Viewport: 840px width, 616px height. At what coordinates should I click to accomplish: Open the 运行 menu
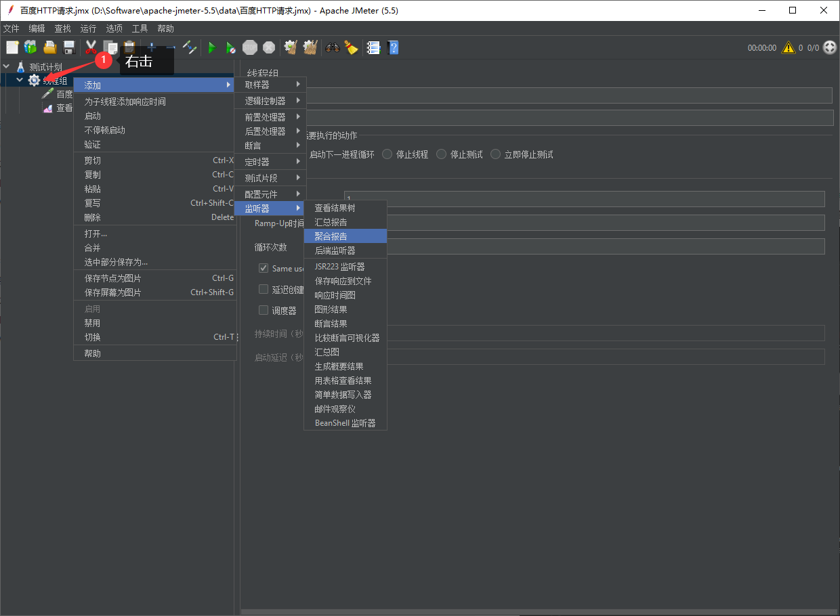click(88, 28)
